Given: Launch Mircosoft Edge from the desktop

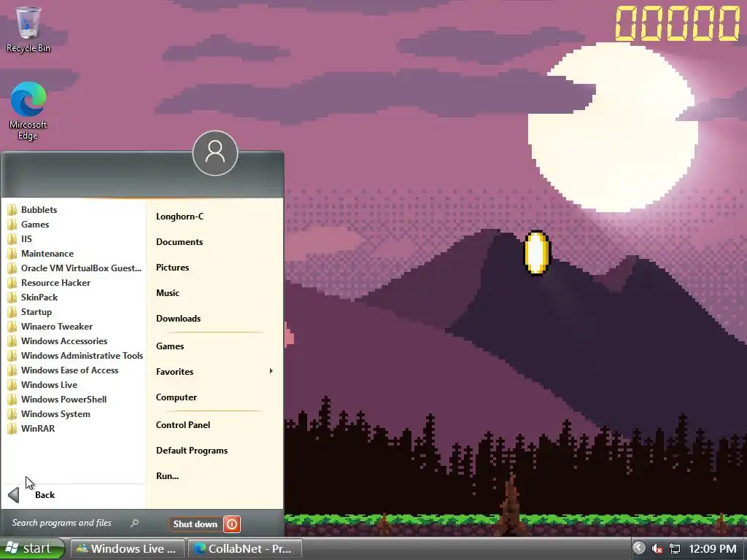Looking at the screenshot, I should click(x=28, y=111).
